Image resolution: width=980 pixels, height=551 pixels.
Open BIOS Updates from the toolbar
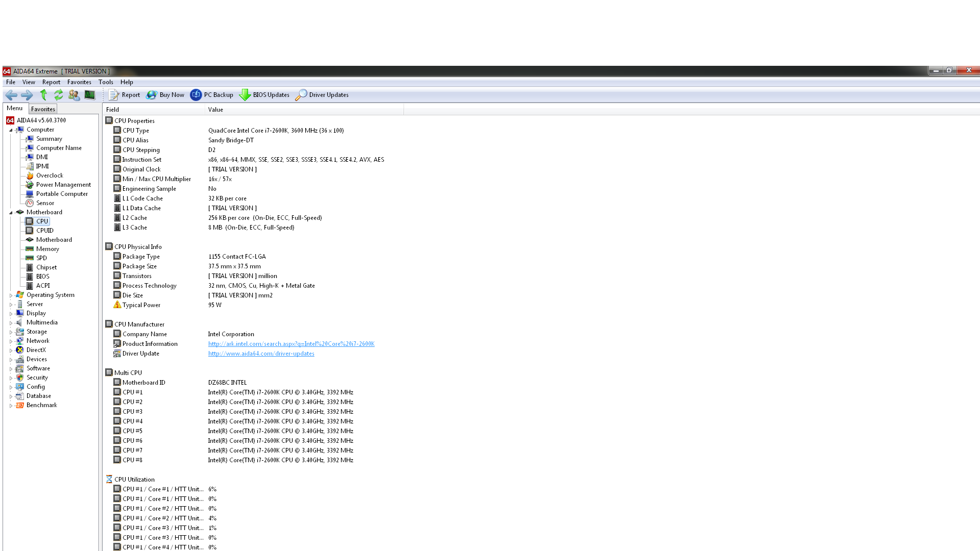click(x=264, y=95)
